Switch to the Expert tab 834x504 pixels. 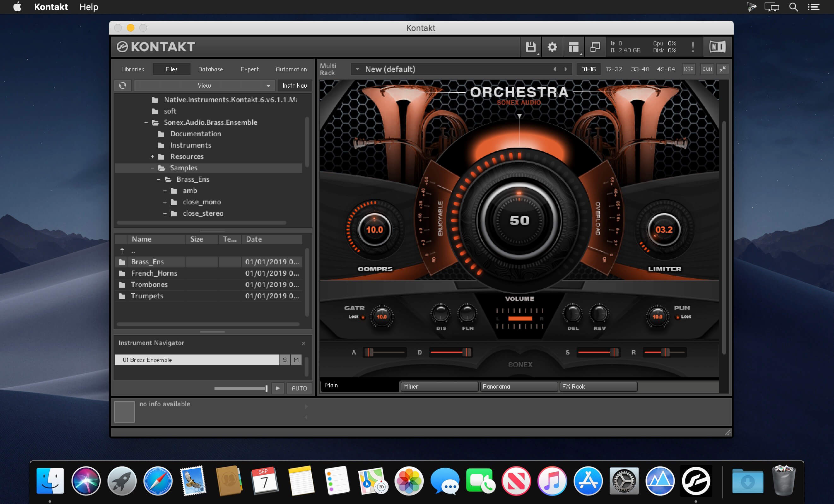click(x=250, y=69)
